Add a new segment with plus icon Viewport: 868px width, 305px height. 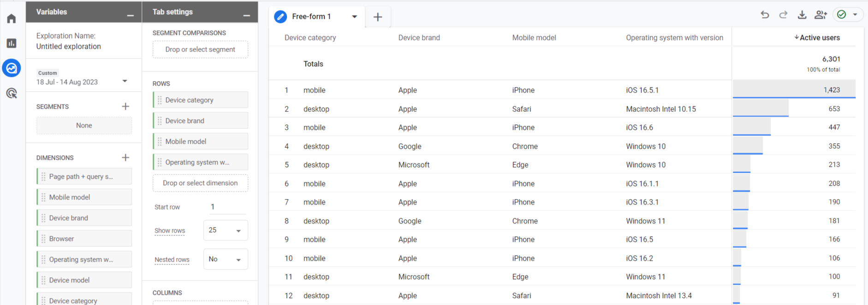[125, 106]
